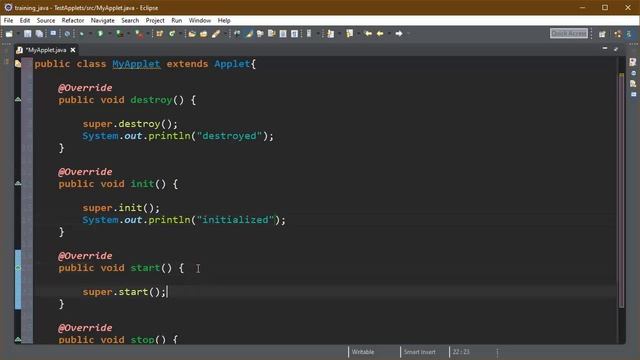Click the Previous Annotation toolbar icon

349,33
